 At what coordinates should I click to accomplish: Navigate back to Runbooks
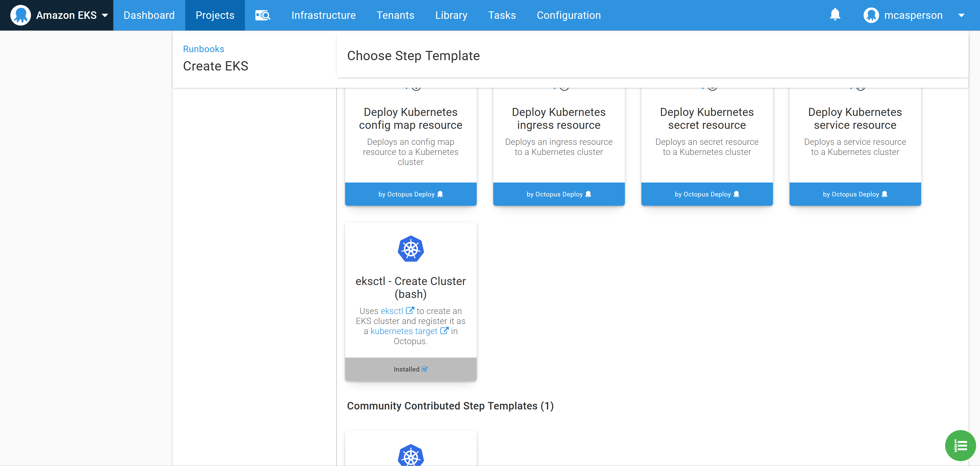[x=204, y=49]
